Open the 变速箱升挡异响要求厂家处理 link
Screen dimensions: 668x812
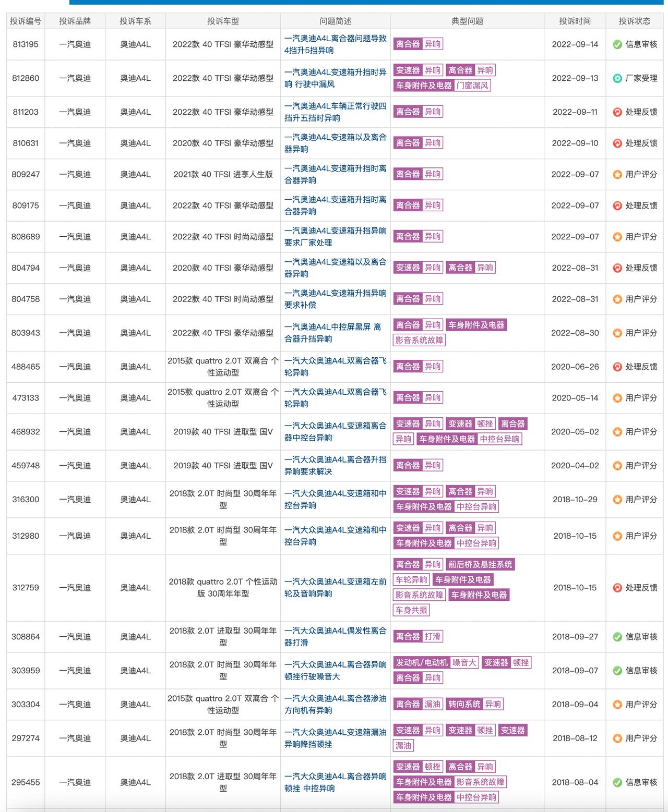pos(336,237)
